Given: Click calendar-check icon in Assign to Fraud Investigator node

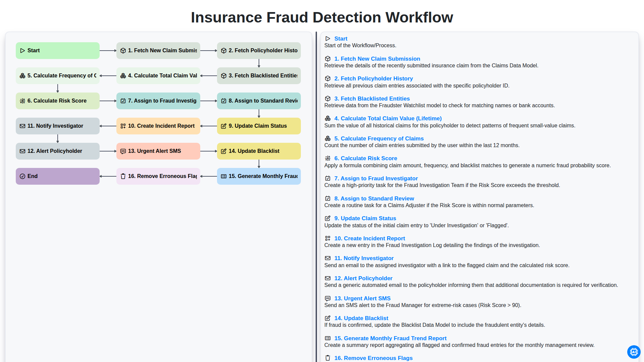Looking at the screenshot, I should 123,101.
